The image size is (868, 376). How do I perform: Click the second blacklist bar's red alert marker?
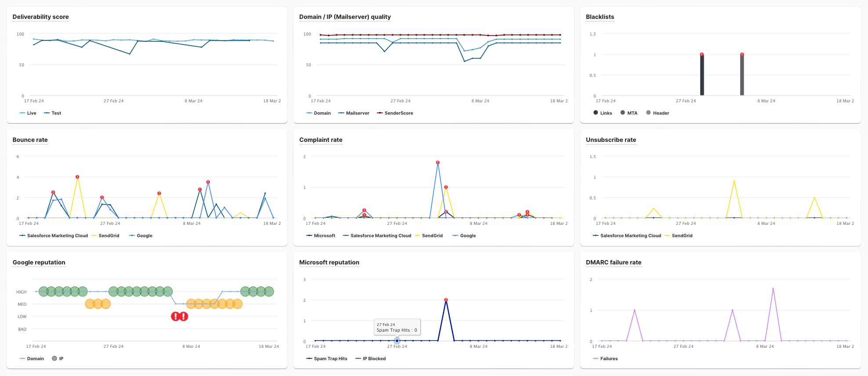click(x=742, y=54)
